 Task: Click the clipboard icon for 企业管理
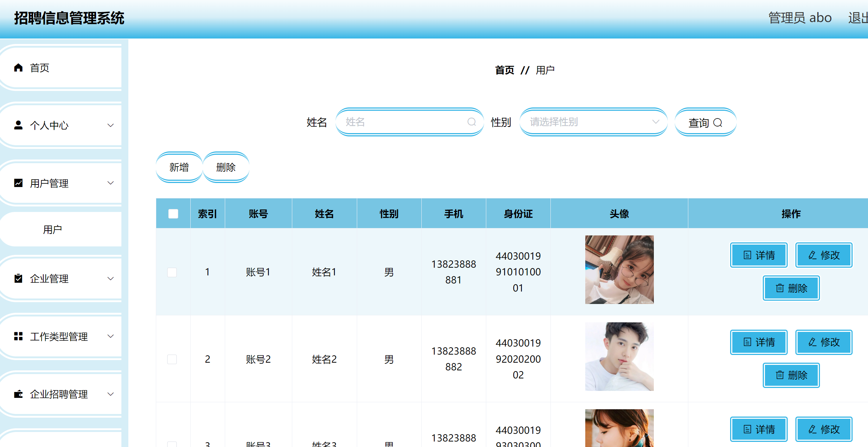pos(18,279)
